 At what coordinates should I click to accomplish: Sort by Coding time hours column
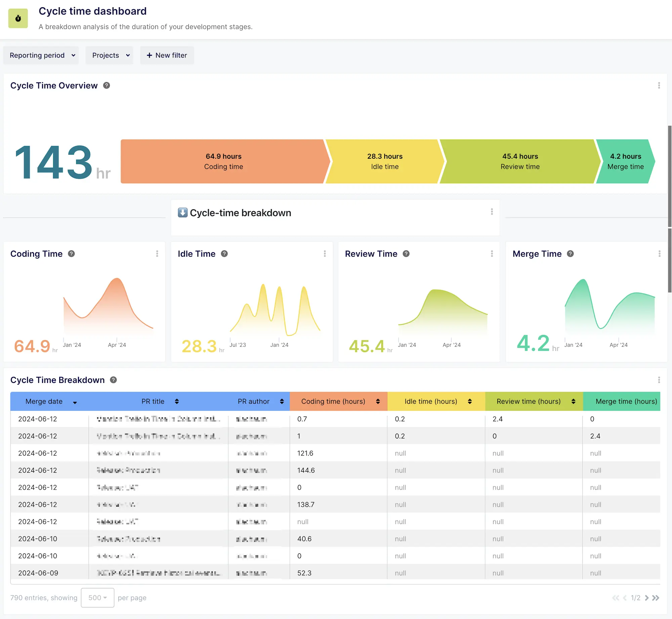click(378, 401)
